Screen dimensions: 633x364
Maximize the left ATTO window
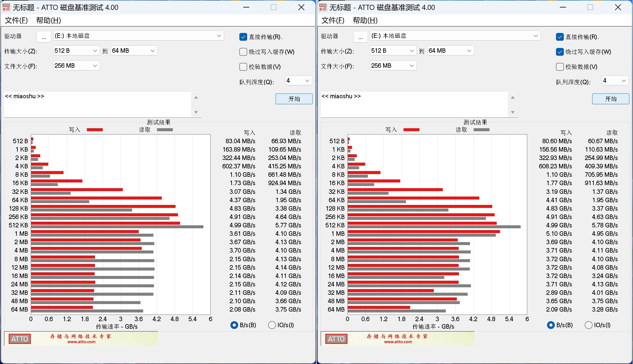click(x=274, y=7)
